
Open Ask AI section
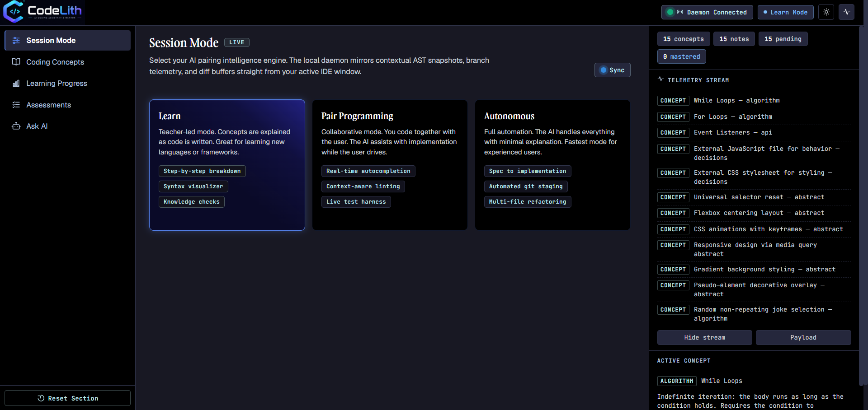[x=68, y=126]
